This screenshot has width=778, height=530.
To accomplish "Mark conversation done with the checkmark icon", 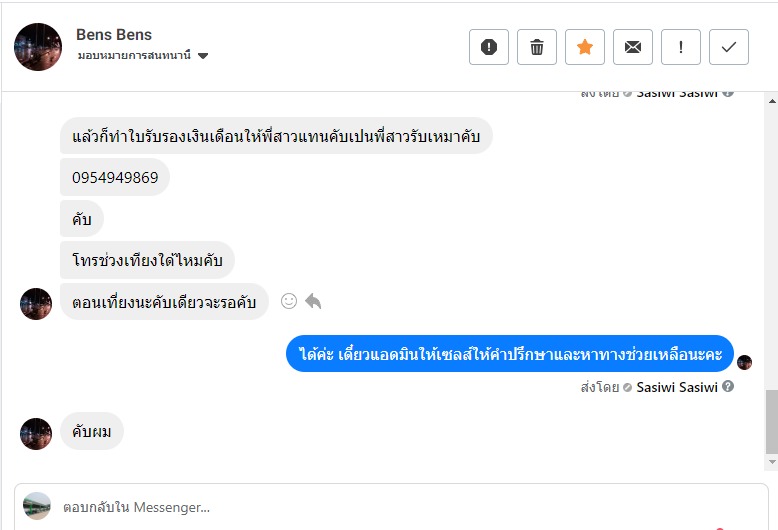I will [x=729, y=47].
